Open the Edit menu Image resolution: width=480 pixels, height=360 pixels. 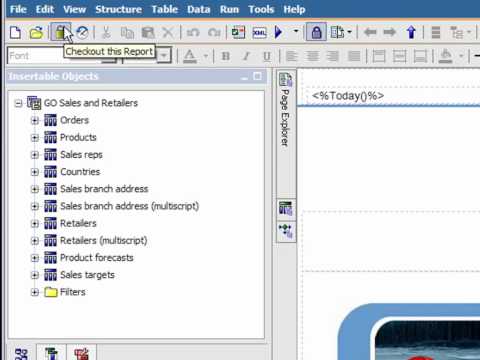(45, 9)
